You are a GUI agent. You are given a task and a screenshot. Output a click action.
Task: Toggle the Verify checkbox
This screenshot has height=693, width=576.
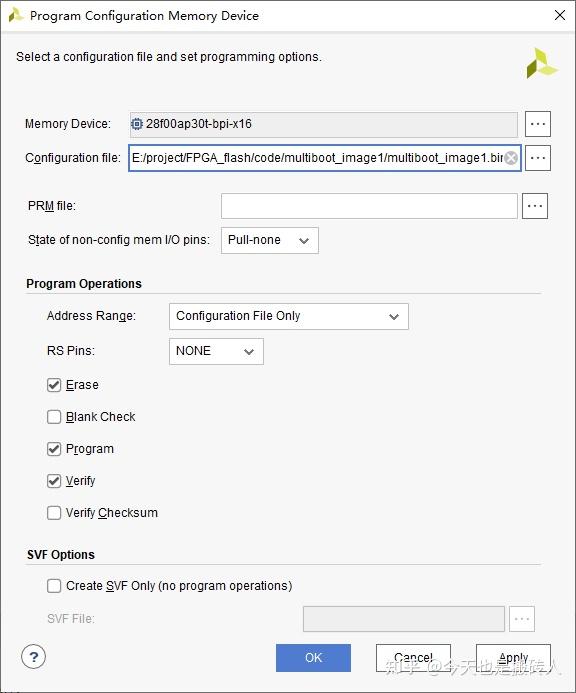[54, 481]
